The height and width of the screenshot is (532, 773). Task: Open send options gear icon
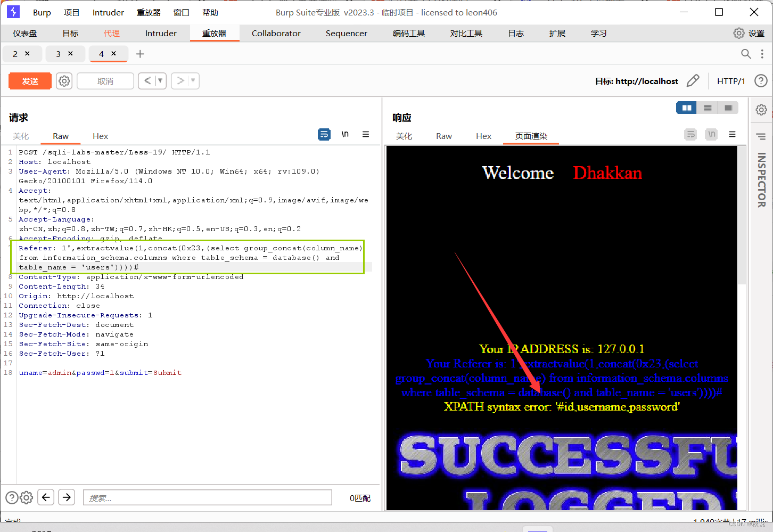pyautogui.click(x=64, y=81)
